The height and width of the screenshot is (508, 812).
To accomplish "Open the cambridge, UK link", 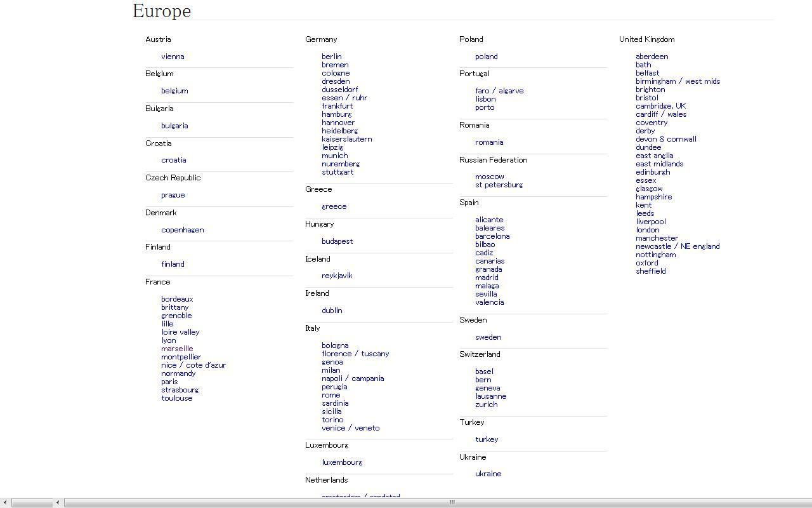I will click(x=661, y=106).
